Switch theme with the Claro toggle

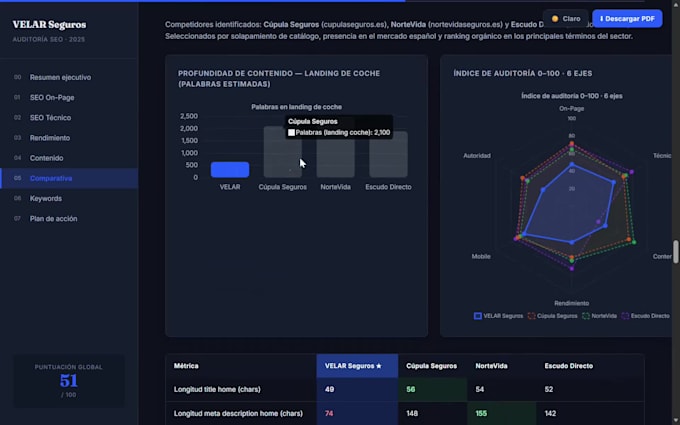(x=566, y=19)
